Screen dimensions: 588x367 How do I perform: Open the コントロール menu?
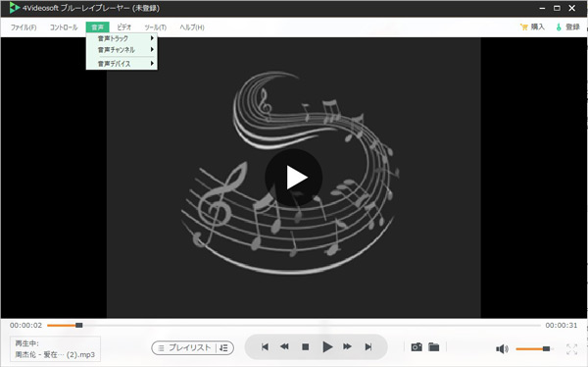[x=64, y=27]
